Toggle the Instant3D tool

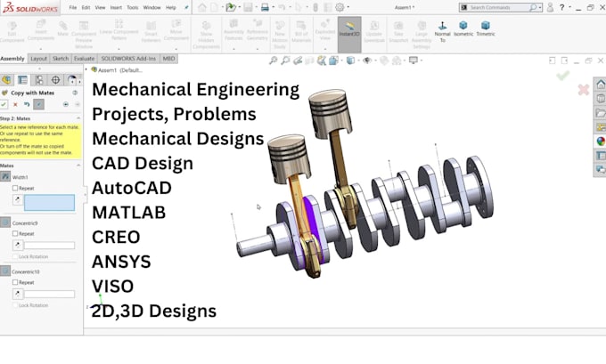(349, 34)
